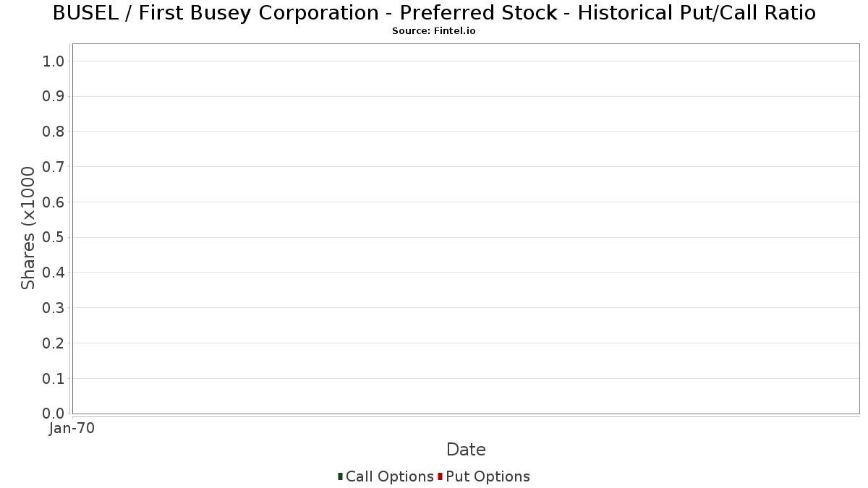Click the red Put Options legend swatch
The height and width of the screenshot is (488, 868).
click(x=440, y=476)
